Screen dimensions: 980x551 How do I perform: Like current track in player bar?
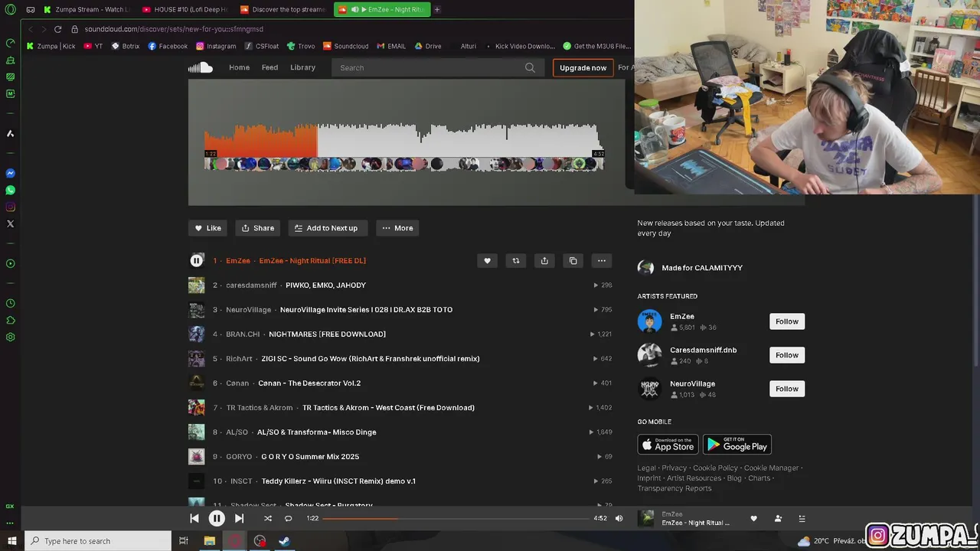tap(753, 519)
